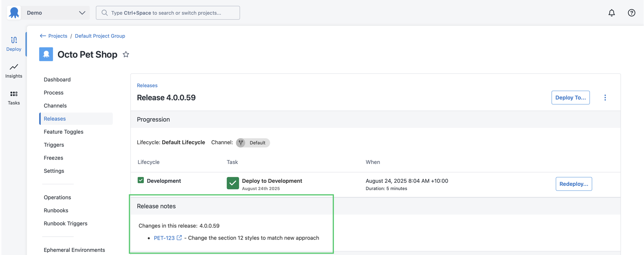Open the Triggers menu item
The width and height of the screenshot is (644, 255).
point(54,145)
